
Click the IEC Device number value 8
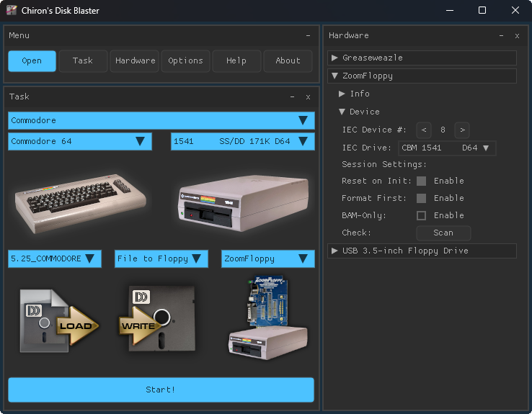pos(443,130)
